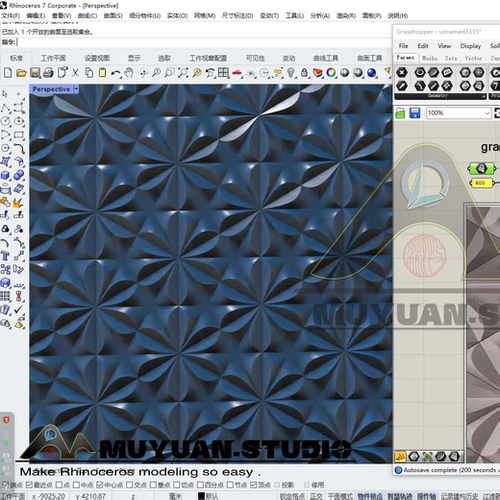Toggle the 中点 osnap checkbox

pos(76,485)
